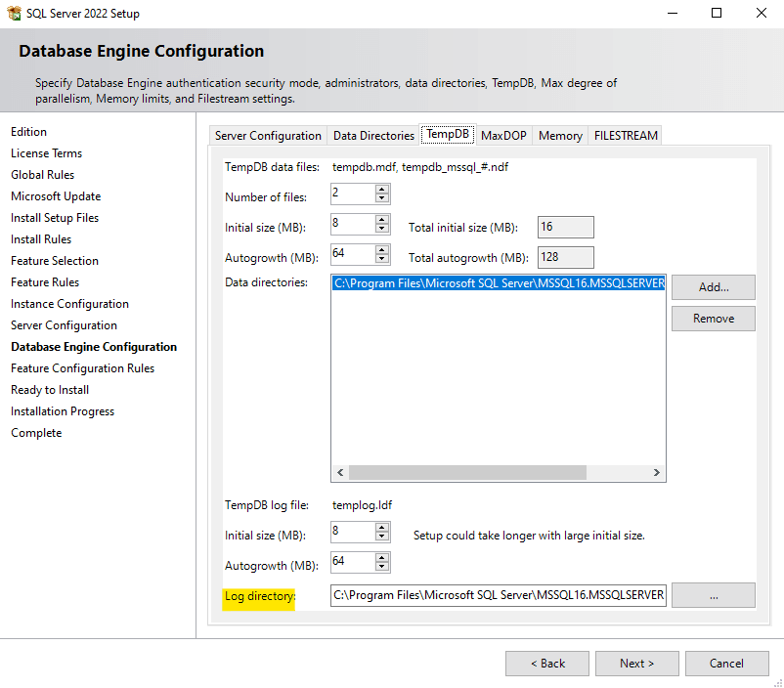Click Microsoft Update in the step list
The height and width of the screenshot is (688, 784).
coord(56,196)
